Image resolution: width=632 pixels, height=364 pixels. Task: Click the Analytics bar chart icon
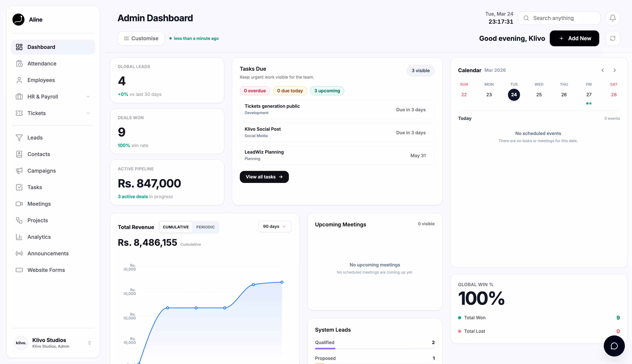coord(19,237)
